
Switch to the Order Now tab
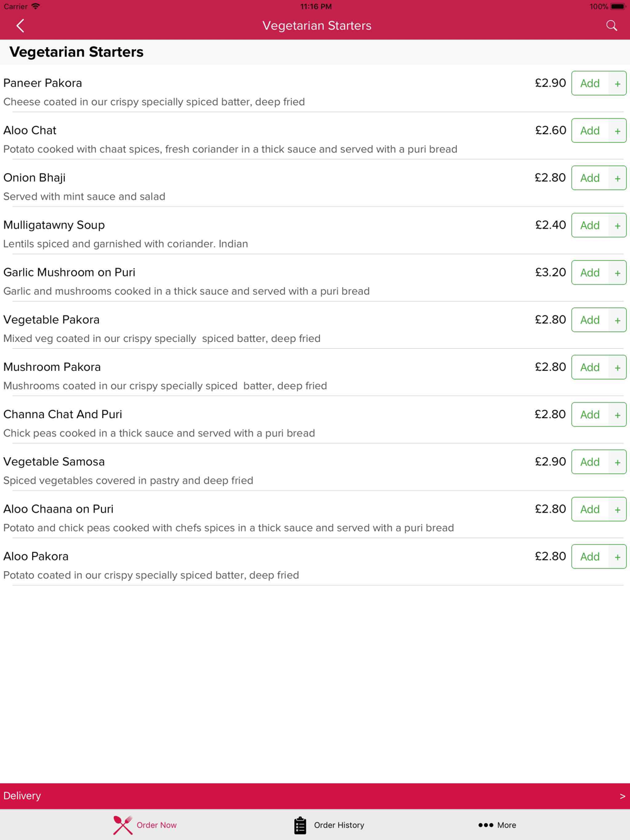click(x=145, y=825)
